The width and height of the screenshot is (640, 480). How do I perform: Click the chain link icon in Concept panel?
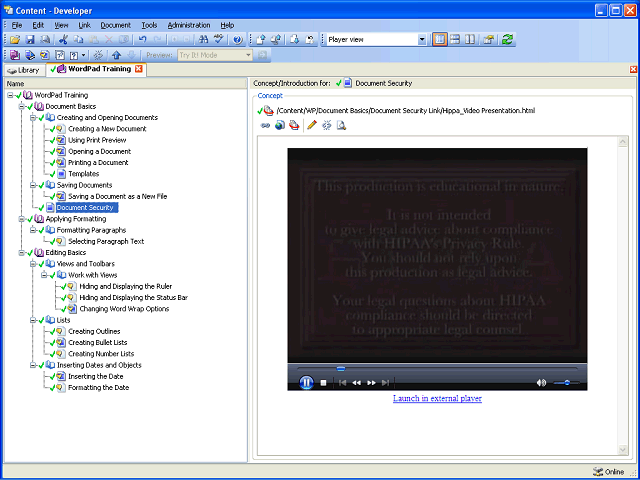[265, 125]
